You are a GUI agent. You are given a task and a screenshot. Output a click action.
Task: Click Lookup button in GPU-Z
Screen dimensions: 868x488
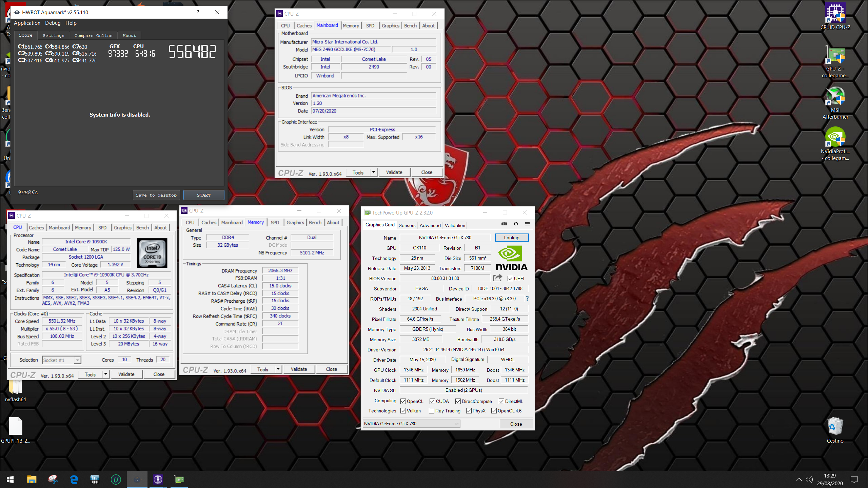512,238
